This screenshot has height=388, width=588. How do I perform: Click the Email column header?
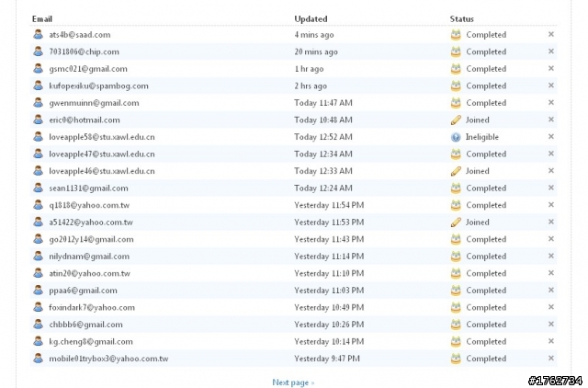click(x=42, y=18)
